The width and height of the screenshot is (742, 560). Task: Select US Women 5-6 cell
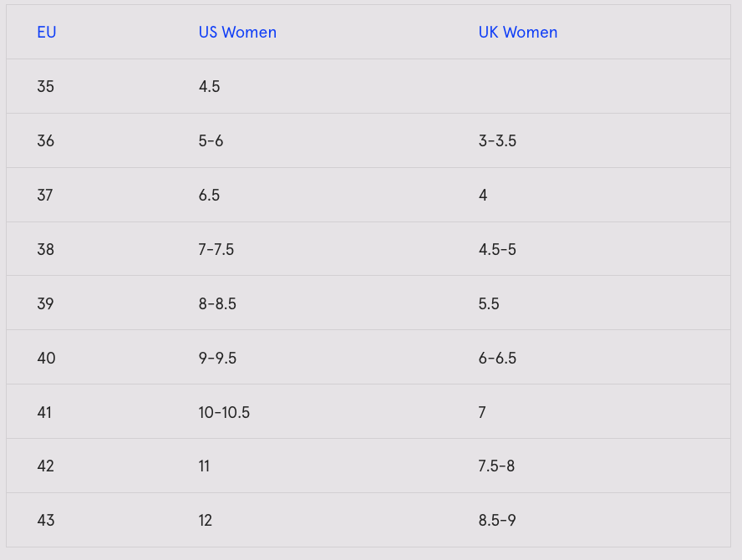(x=211, y=140)
